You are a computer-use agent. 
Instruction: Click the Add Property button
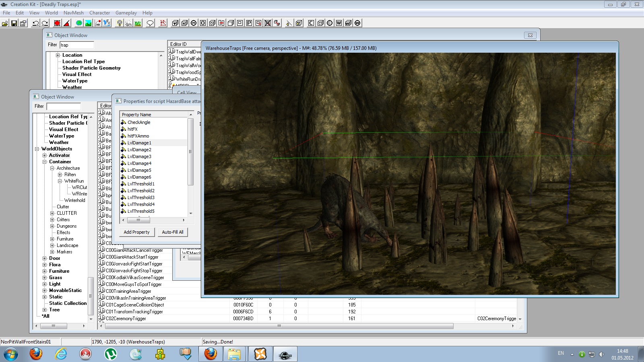136,232
